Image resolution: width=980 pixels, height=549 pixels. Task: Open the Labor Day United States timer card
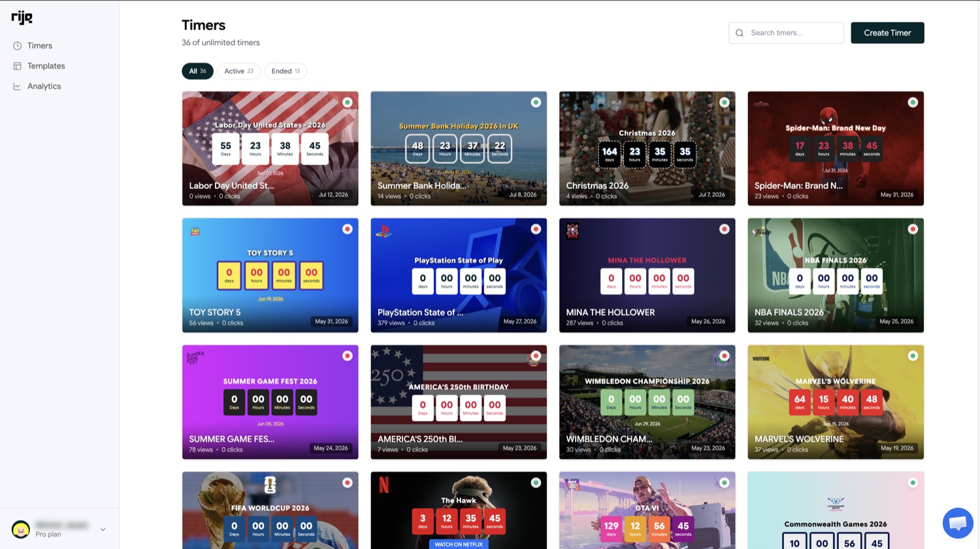[x=270, y=148]
